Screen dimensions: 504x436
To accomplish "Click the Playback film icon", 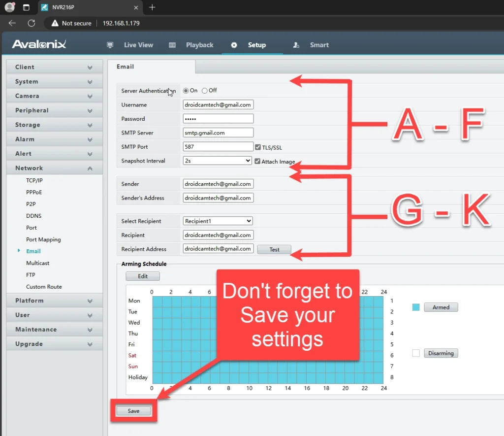I will (x=172, y=45).
